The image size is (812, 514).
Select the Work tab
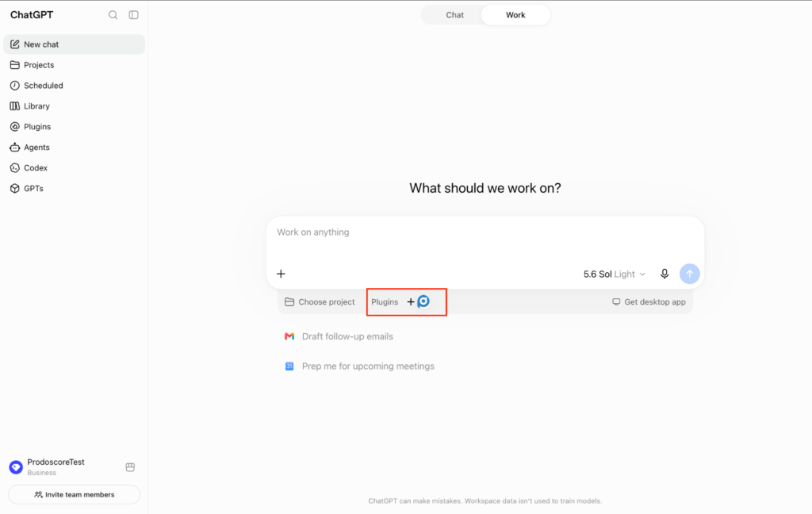tap(515, 15)
